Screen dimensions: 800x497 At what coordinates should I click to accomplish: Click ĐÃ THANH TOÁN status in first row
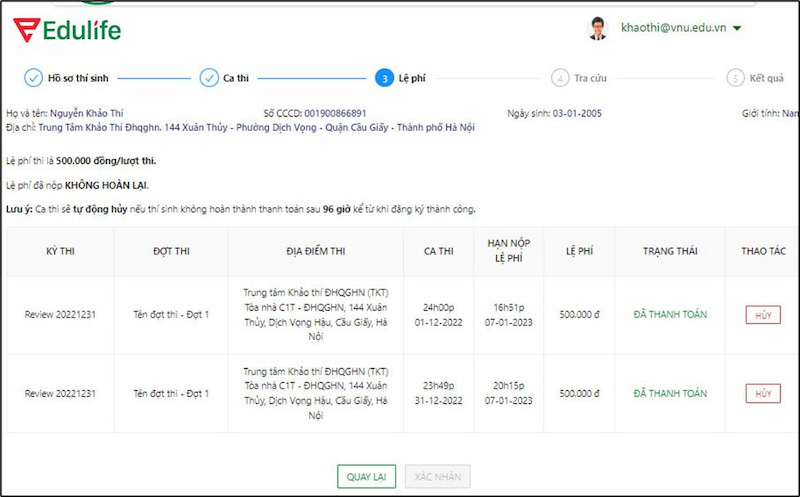tap(669, 315)
